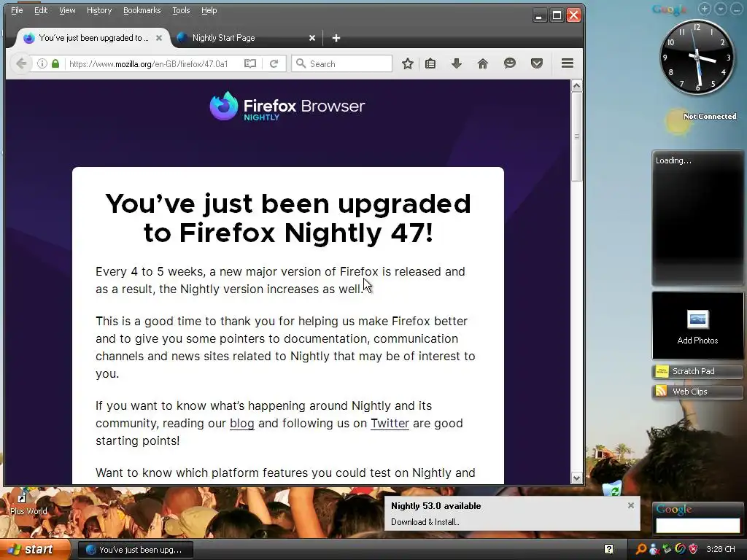Click the Safely Remove Hardware tray icon

point(667,549)
